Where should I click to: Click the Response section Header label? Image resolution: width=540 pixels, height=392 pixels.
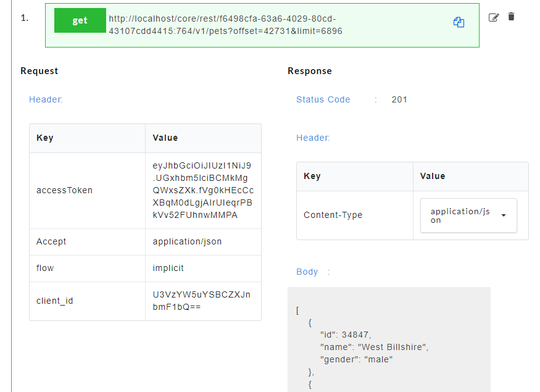(x=313, y=138)
